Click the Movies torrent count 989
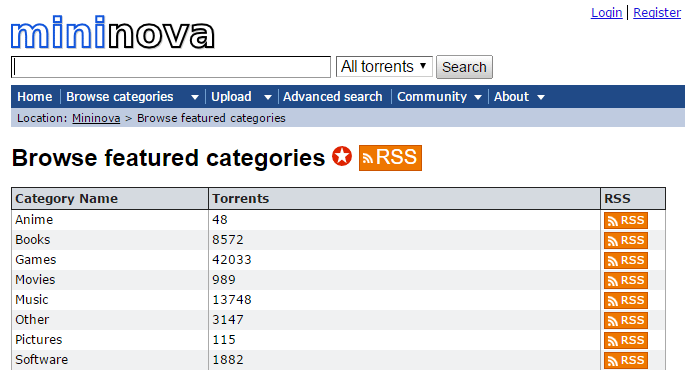The image size is (685, 370). (x=224, y=280)
